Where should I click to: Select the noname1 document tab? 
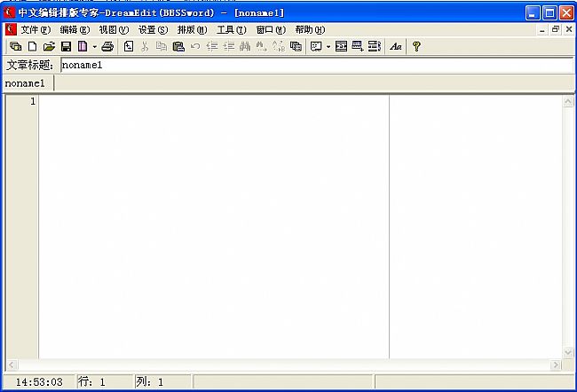pyautogui.click(x=27, y=83)
